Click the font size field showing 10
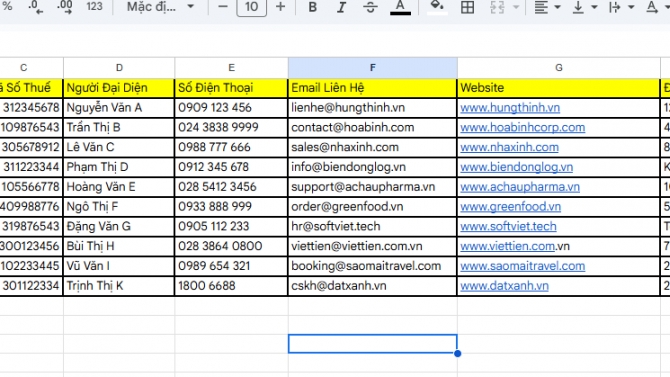 tap(251, 6)
